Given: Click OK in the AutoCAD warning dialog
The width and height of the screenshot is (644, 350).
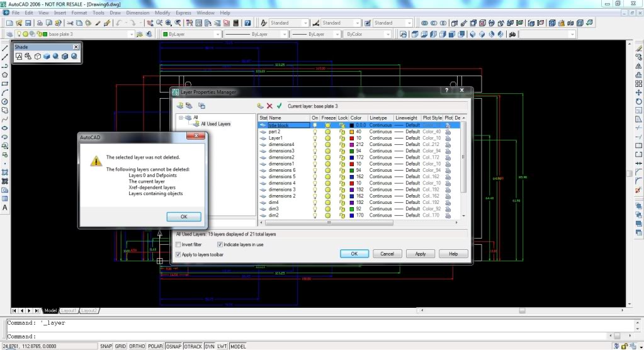Looking at the screenshot, I should click(184, 217).
